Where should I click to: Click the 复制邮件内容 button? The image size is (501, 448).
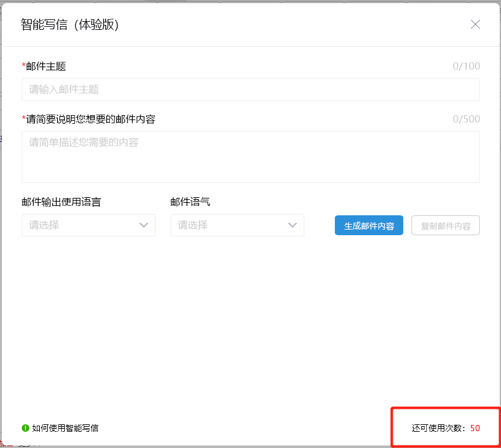(x=445, y=226)
